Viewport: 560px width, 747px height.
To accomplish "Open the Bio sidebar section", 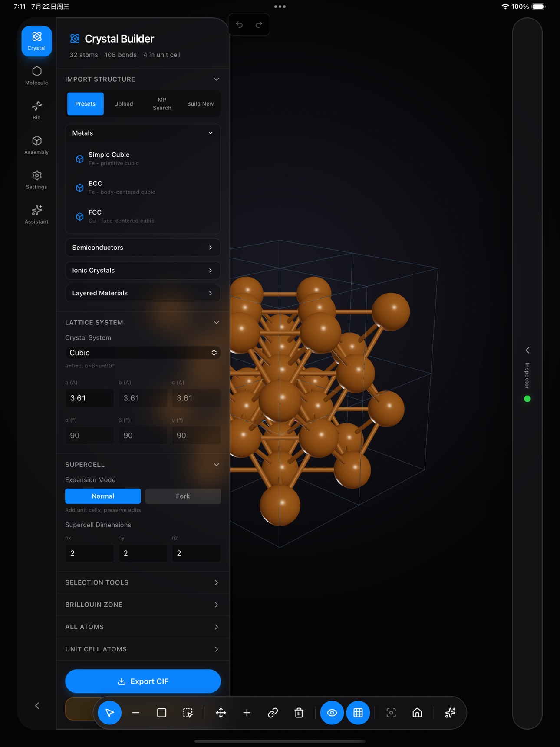I will pos(36,110).
